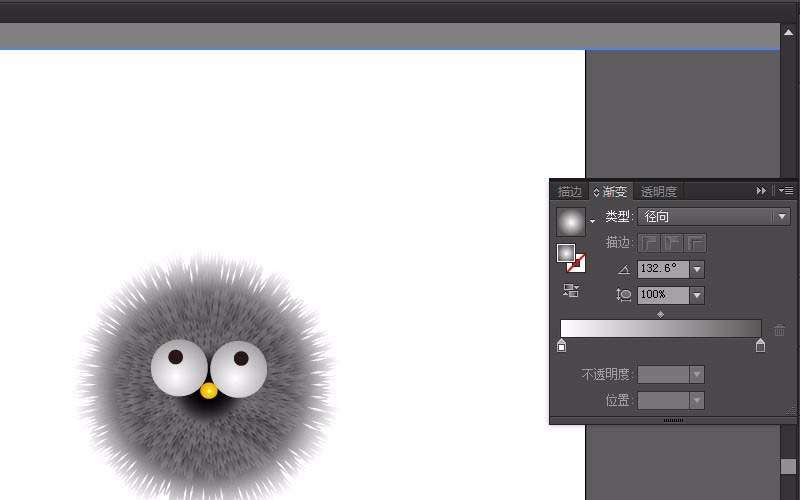Click the scroll-up arrow of the vertical scrollbar
800x500 pixels.
coord(788,32)
